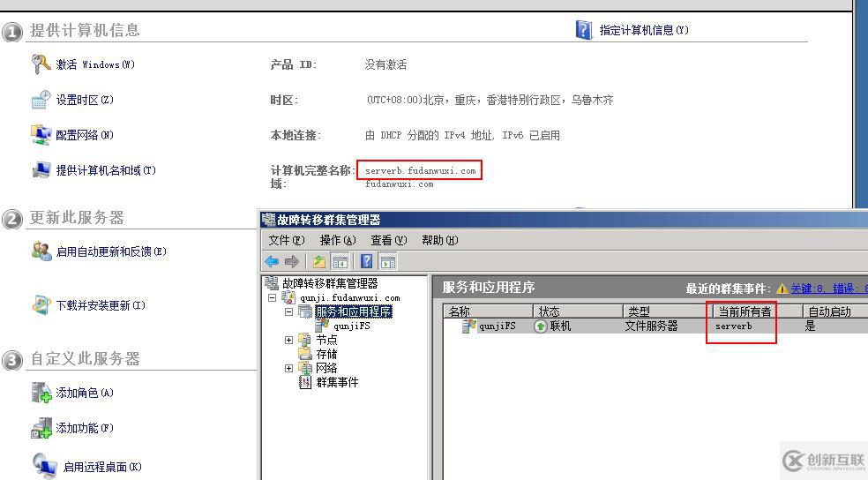Click the 联机 online status icon
The width and height of the screenshot is (868, 480).
(540, 326)
